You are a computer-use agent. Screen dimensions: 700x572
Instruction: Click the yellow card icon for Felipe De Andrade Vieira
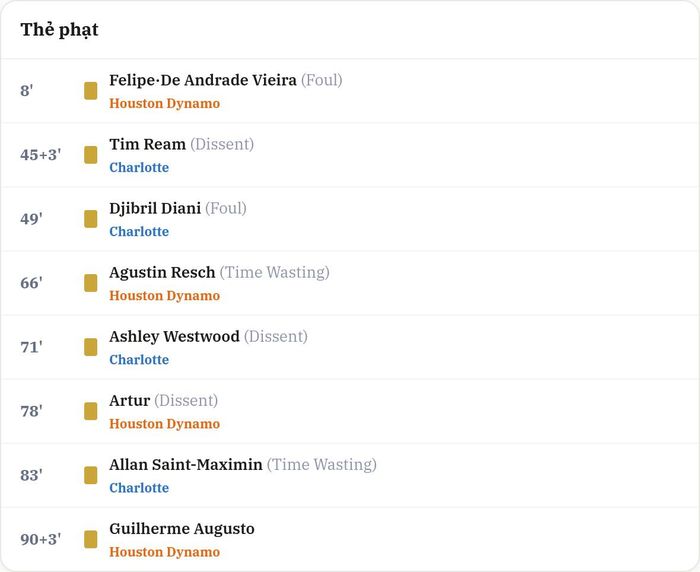[91, 91]
